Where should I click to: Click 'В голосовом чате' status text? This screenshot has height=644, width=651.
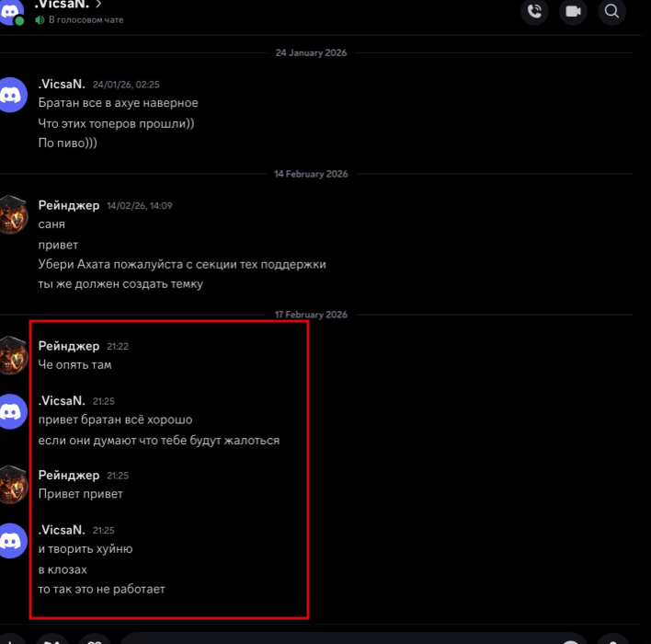(x=86, y=20)
